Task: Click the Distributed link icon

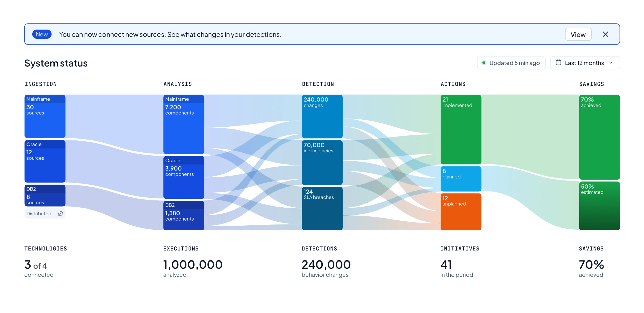Action: (60, 213)
